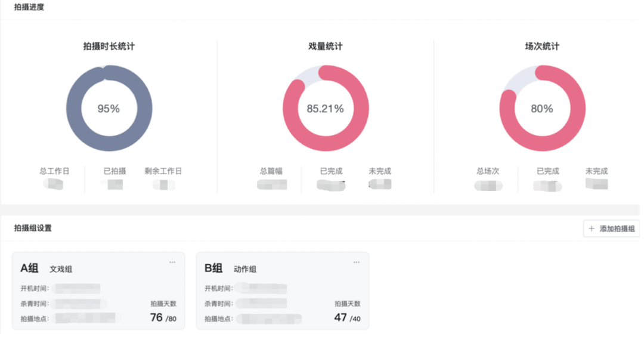Select the B组 动作组 card title
This screenshot has height=349, width=644.
coord(230,268)
